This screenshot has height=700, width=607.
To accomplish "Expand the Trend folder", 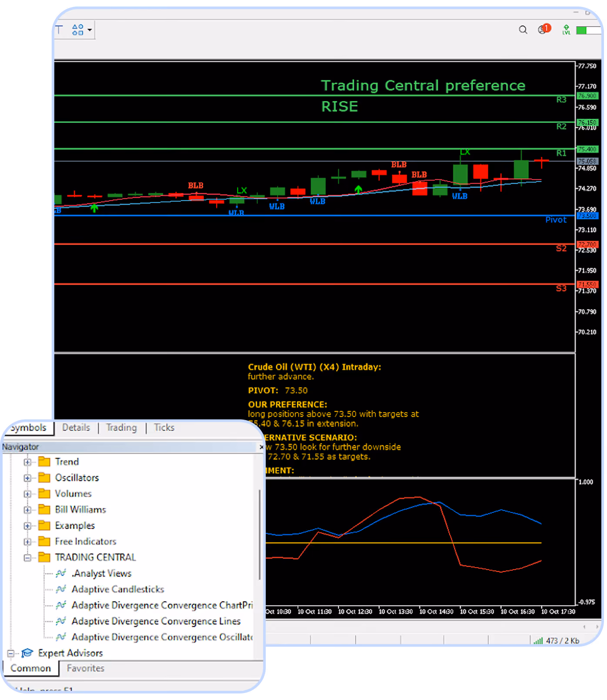I will (x=27, y=462).
